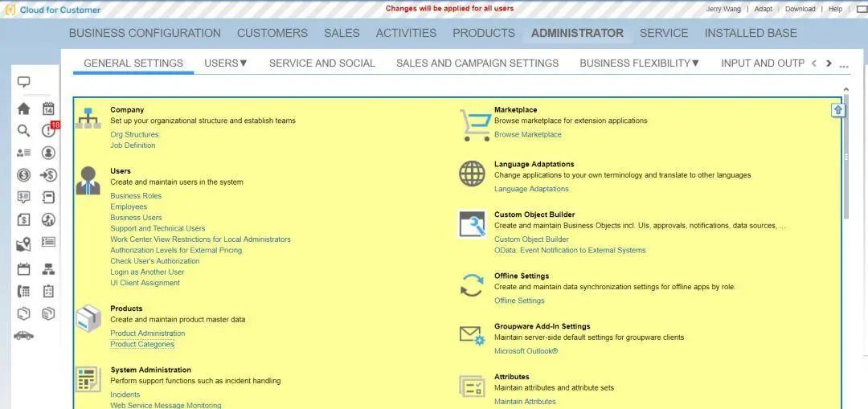
Task: Open the dollar coin icon in sidebar
Action: tap(23, 175)
